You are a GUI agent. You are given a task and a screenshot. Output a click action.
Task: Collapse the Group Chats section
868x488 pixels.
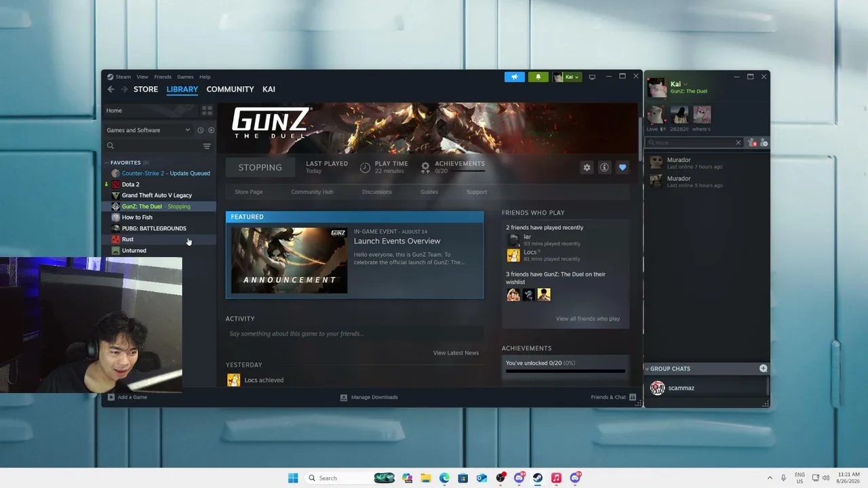pos(647,369)
